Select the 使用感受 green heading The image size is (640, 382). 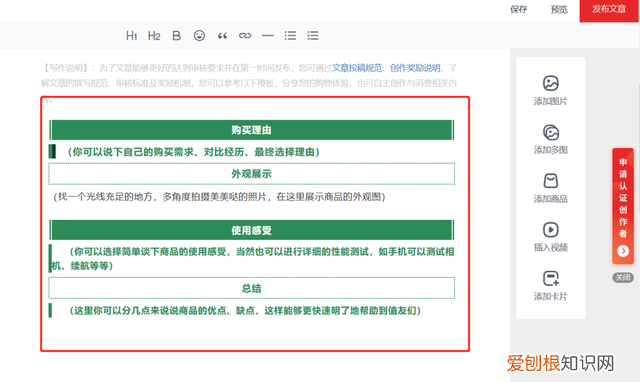tap(251, 230)
